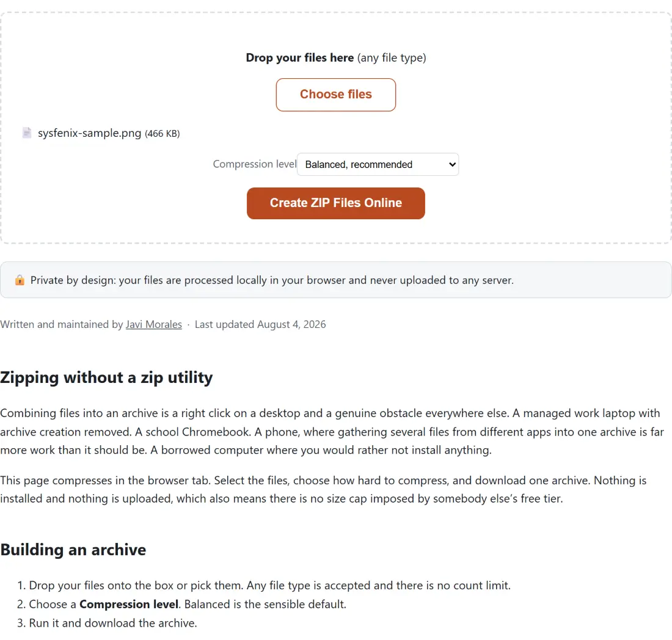Click the padlock icon in privacy notice

click(x=20, y=280)
